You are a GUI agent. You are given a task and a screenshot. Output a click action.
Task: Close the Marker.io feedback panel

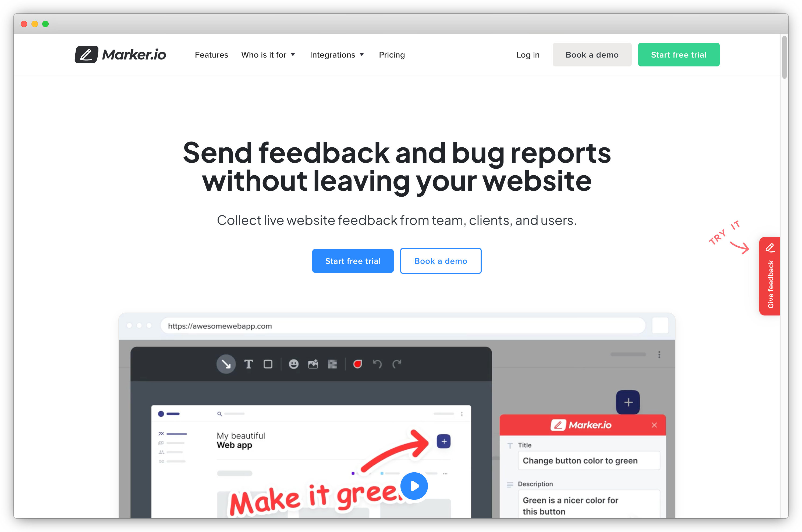tap(654, 425)
